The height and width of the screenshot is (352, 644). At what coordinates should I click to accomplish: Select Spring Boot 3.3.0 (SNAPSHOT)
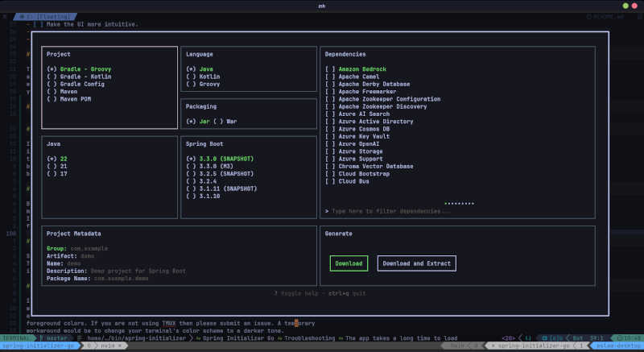point(220,159)
